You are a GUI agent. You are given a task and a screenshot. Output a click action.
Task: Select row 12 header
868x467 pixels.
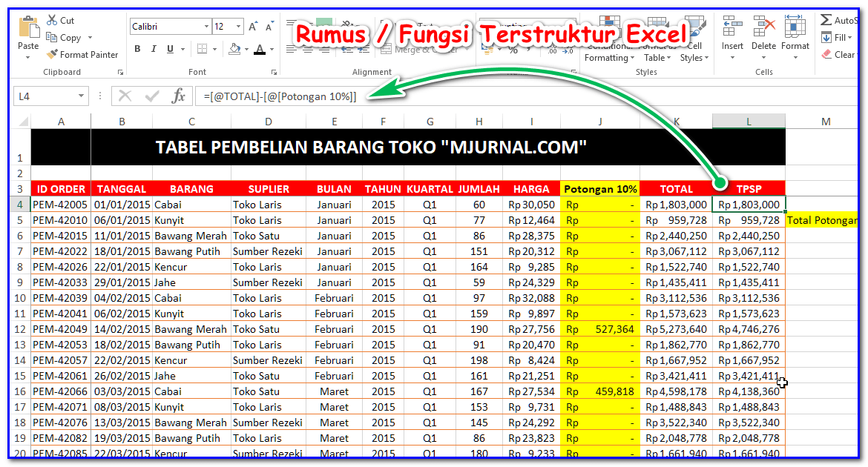(20, 329)
